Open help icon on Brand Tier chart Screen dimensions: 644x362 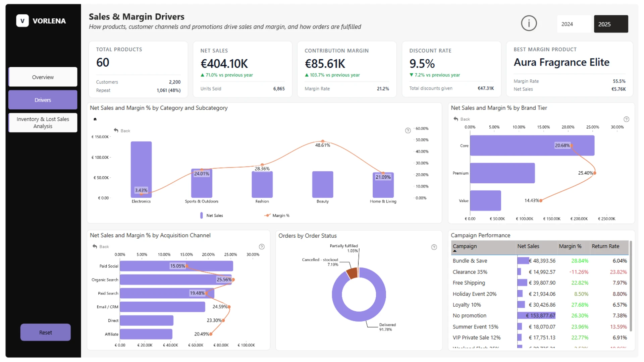626,119
